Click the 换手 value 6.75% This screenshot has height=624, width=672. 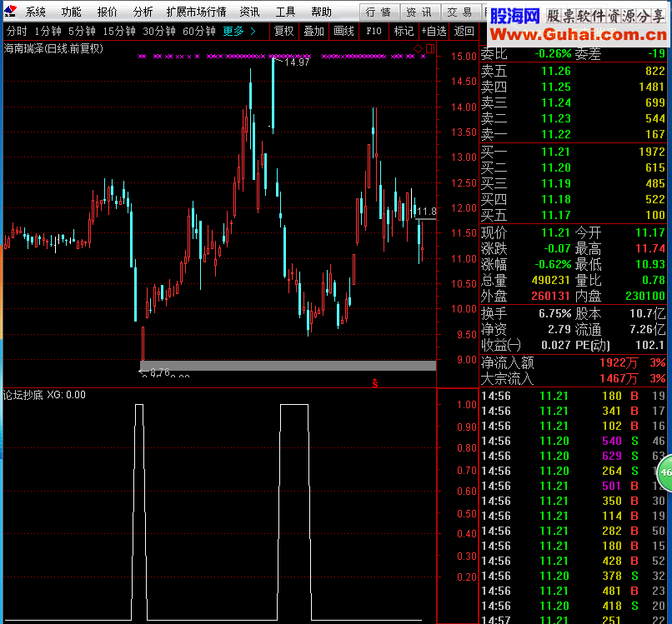coord(554,313)
